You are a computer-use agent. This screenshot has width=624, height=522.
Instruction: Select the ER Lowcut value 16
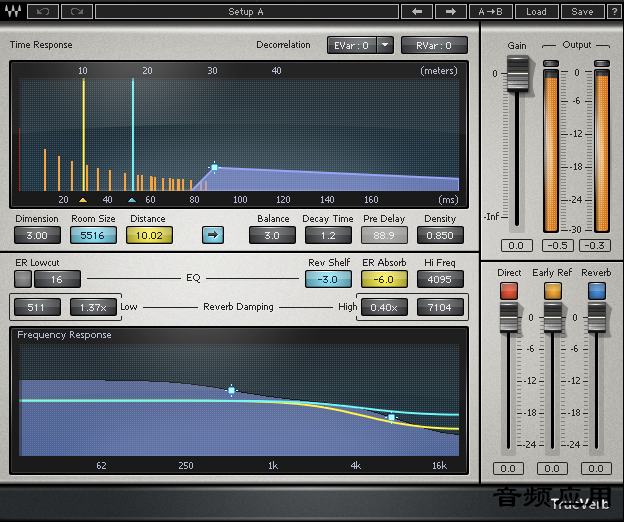pos(57,279)
